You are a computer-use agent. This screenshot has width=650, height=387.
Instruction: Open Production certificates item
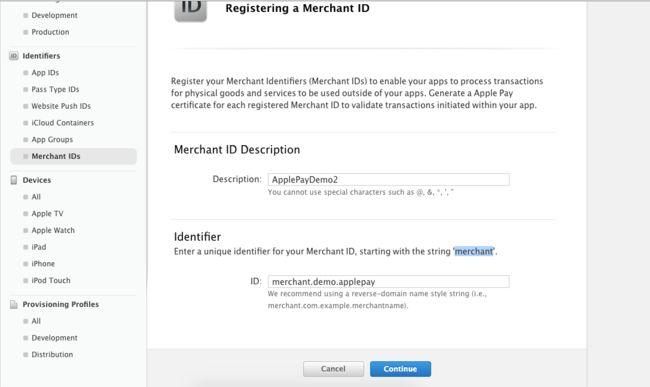click(x=50, y=32)
